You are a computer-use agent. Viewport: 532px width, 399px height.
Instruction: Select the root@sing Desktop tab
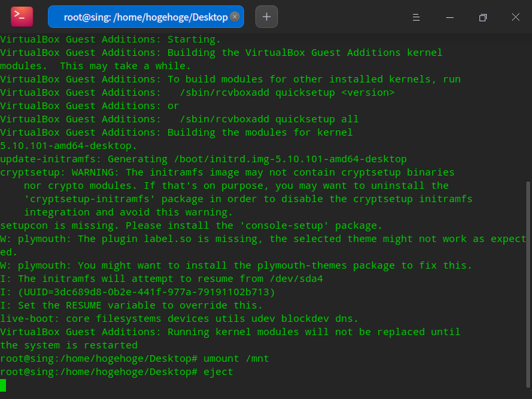tap(146, 17)
